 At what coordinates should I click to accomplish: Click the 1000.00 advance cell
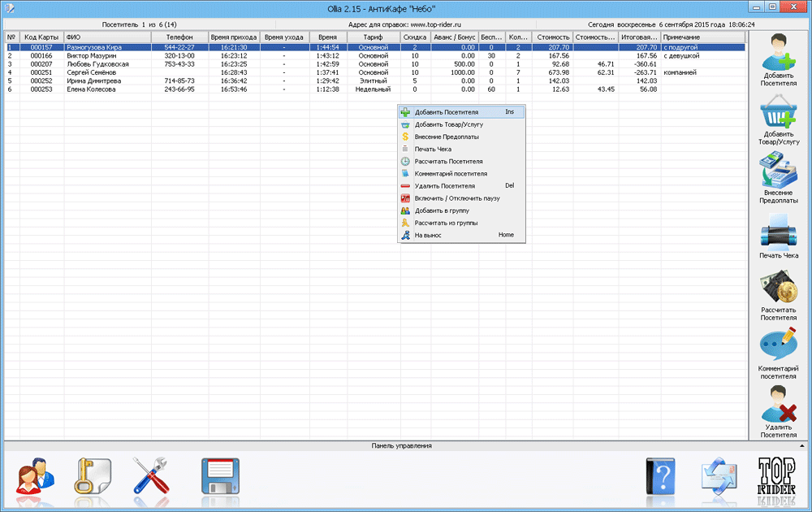tap(454, 72)
